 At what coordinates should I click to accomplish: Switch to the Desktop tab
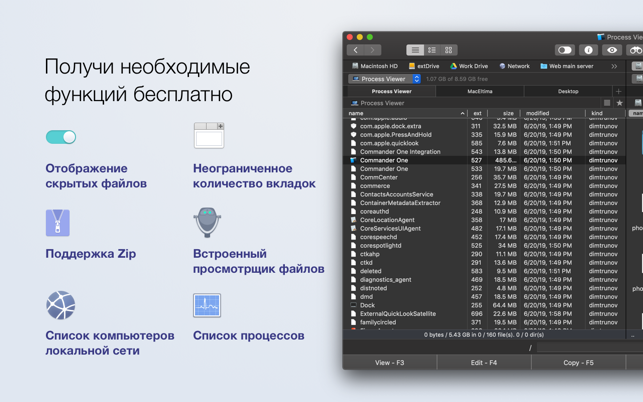click(x=568, y=91)
